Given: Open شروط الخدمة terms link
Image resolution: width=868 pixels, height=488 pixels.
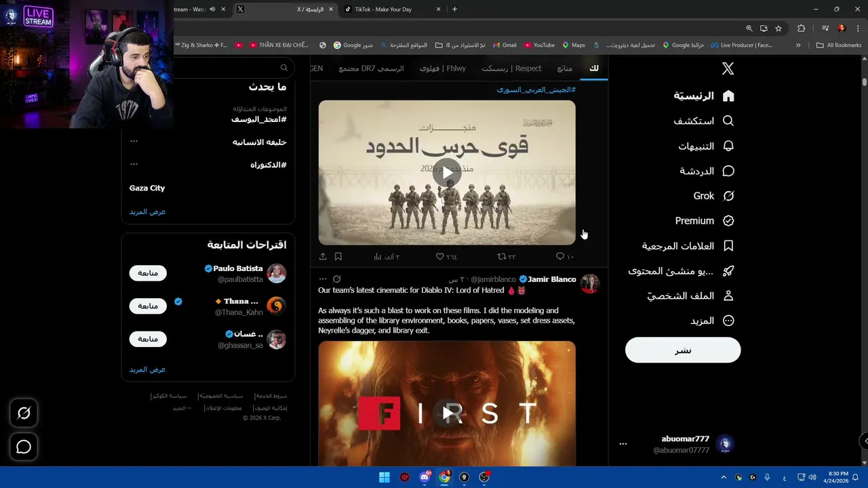Looking at the screenshot, I should tap(271, 396).
